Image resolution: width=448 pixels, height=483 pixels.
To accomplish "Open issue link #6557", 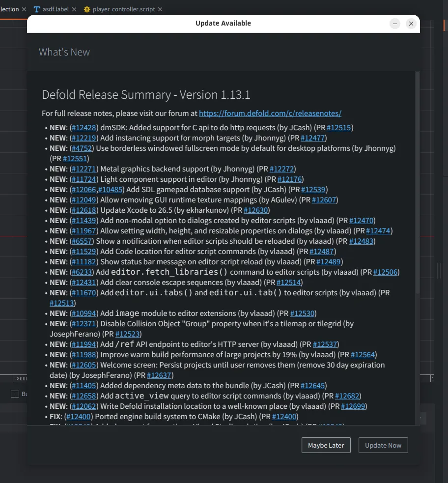I will [82, 241].
